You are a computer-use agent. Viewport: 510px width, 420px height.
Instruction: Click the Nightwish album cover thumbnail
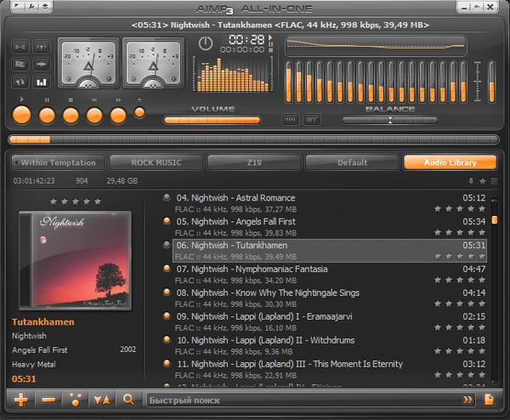click(76, 261)
